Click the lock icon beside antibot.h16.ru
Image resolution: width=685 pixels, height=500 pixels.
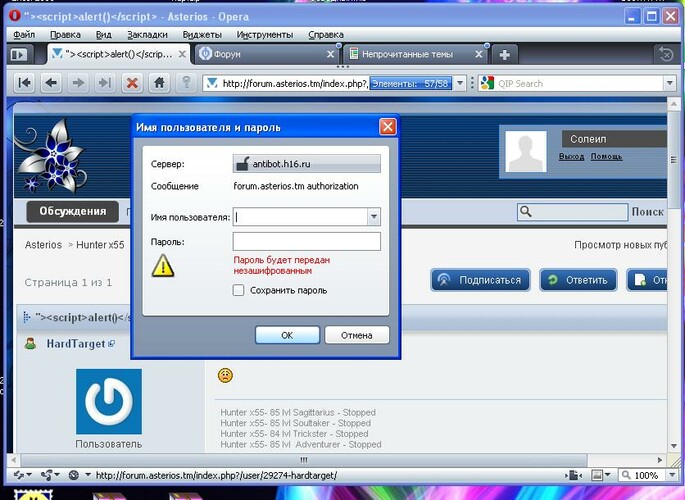[242, 164]
